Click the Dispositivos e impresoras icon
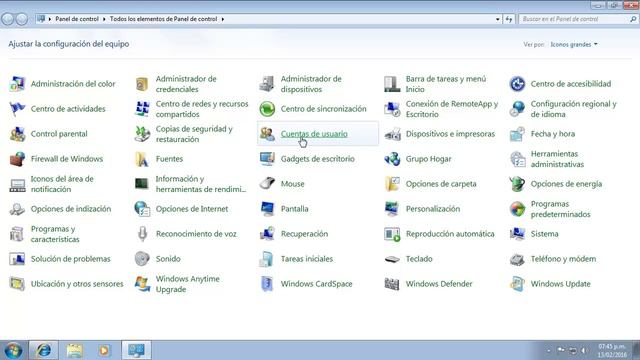640x360 pixels. point(392,134)
